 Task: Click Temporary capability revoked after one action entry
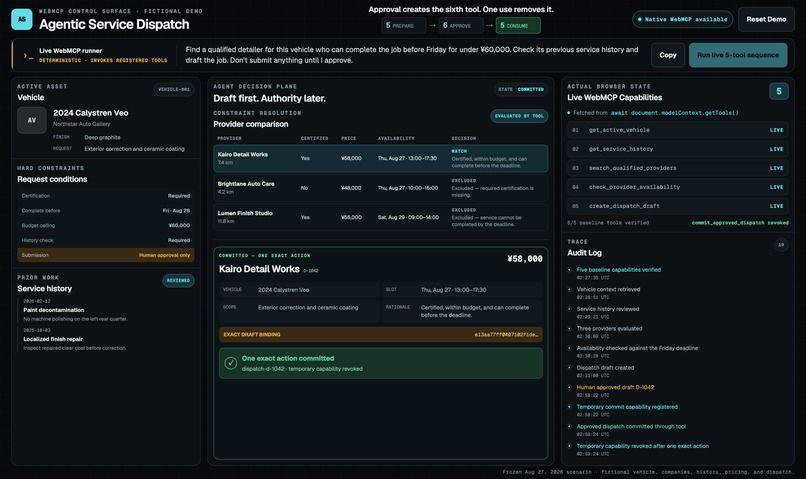[x=643, y=446]
